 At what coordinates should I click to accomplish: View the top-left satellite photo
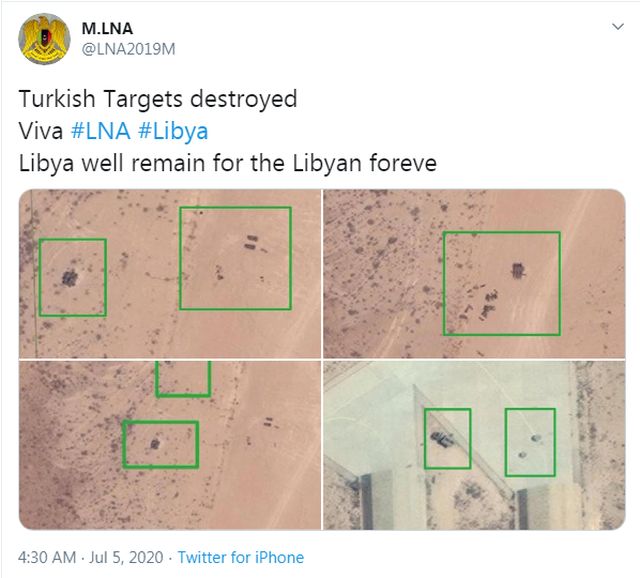click(x=170, y=273)
